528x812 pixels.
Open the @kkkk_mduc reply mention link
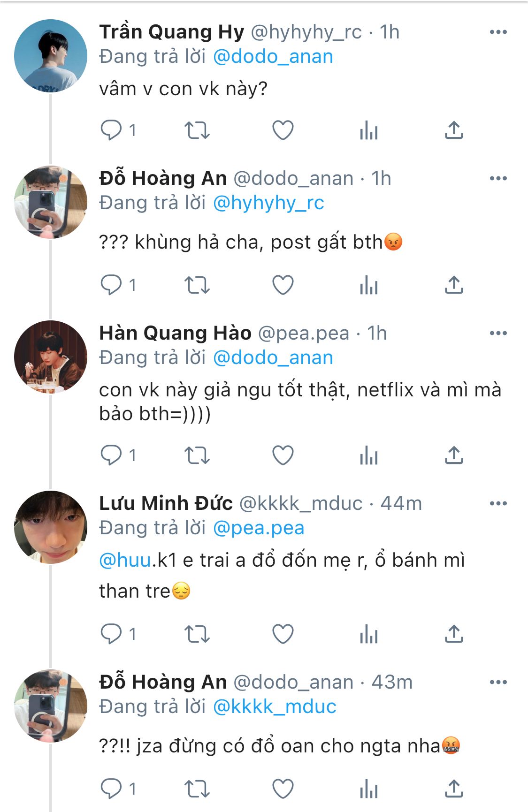(275, 707)
